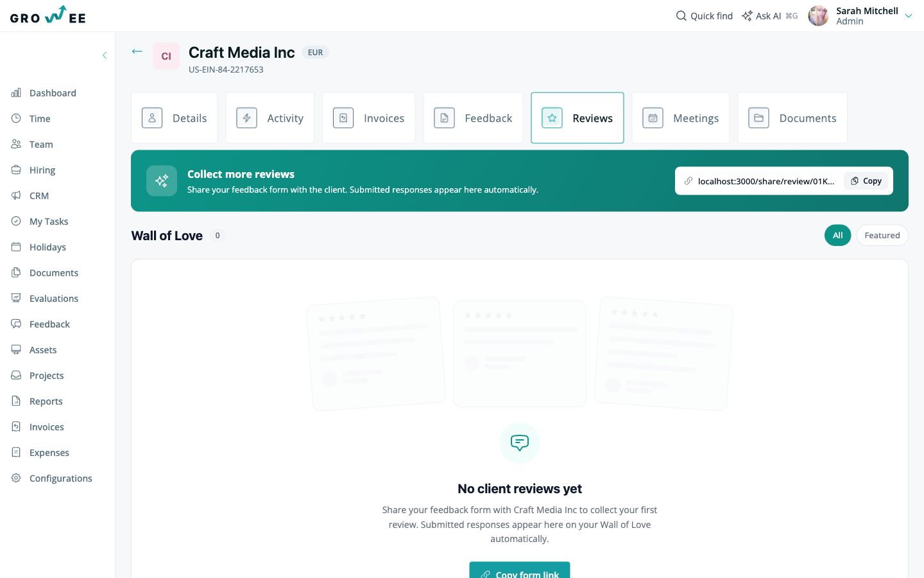The width and height of the screenshot is (924, 578).
Task: Go to Dashboard in sidebar
Action: point(53,93)
